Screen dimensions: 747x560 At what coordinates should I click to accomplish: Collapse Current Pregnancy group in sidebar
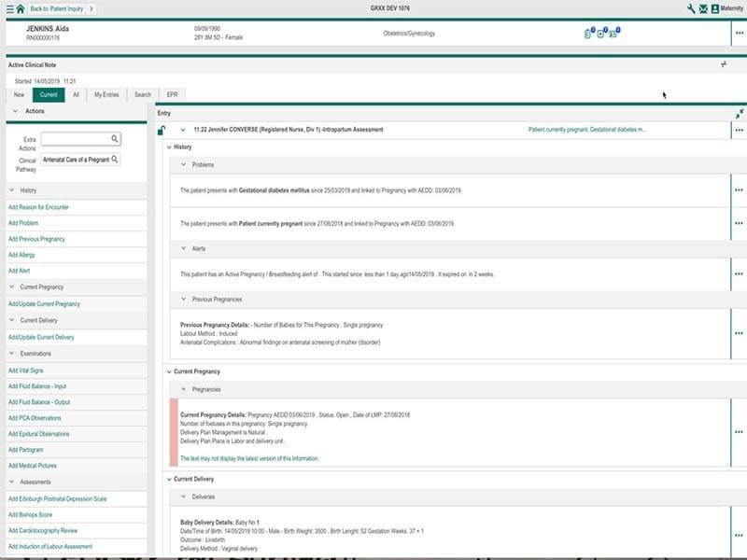click(12, 287)
